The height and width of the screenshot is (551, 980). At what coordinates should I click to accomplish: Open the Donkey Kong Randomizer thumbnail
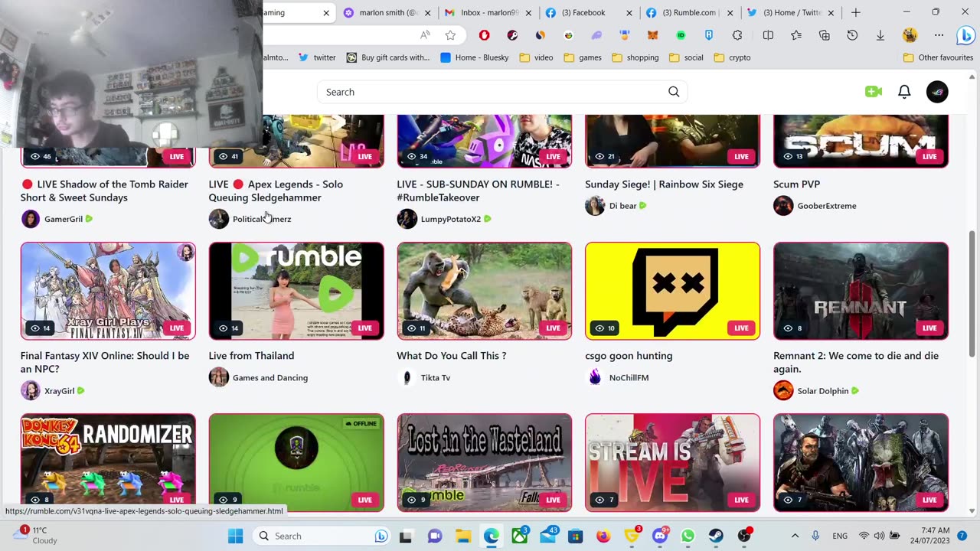click(108, 463)
